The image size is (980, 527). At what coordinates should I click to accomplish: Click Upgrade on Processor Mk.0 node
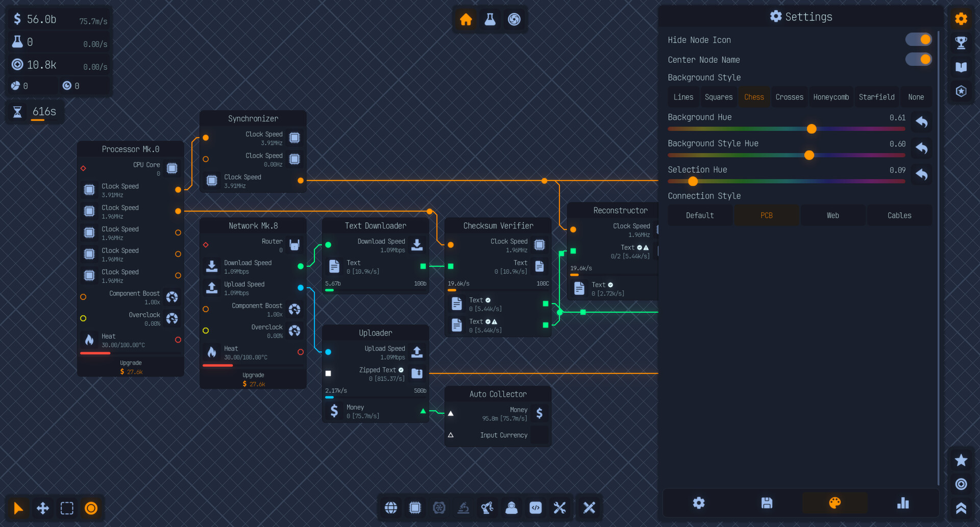pos(130,367)
